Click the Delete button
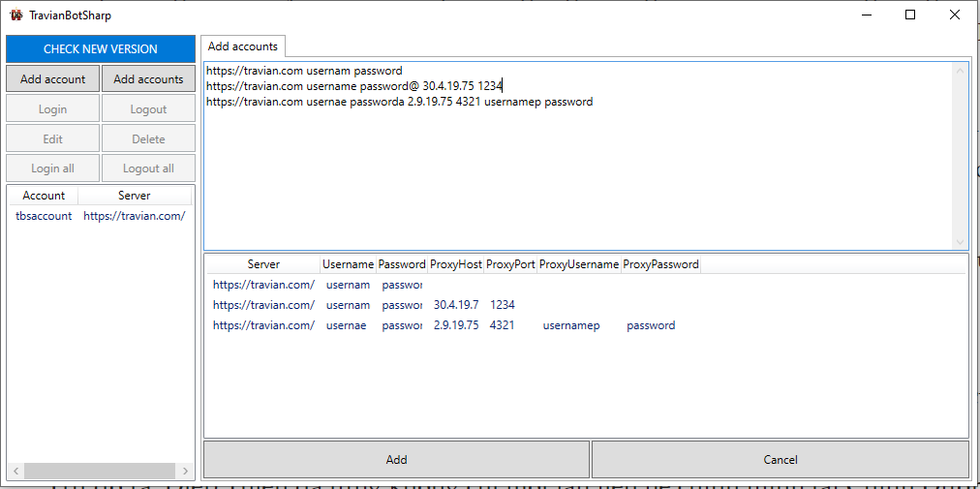This screenshot has width=980, height=489. 148,138
